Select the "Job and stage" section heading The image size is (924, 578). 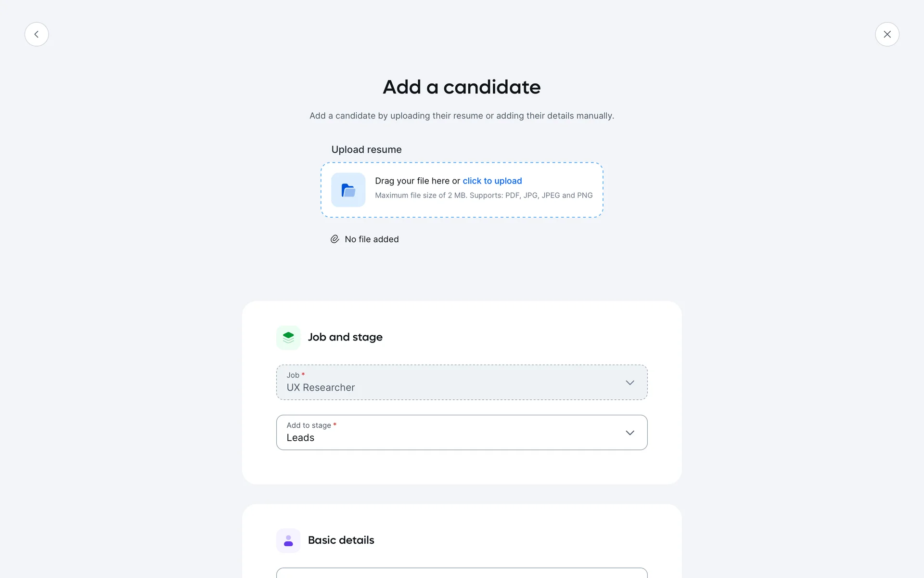345,337
